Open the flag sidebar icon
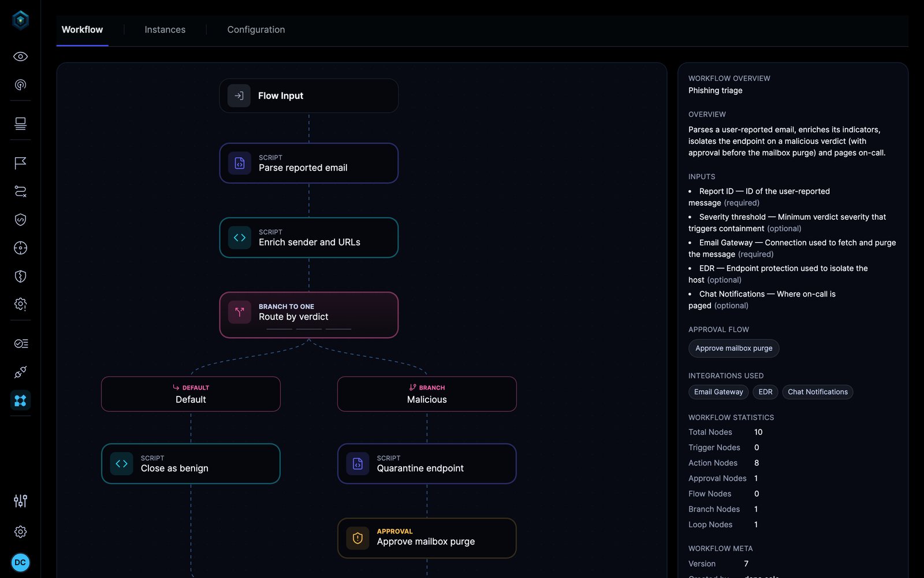 20,163
